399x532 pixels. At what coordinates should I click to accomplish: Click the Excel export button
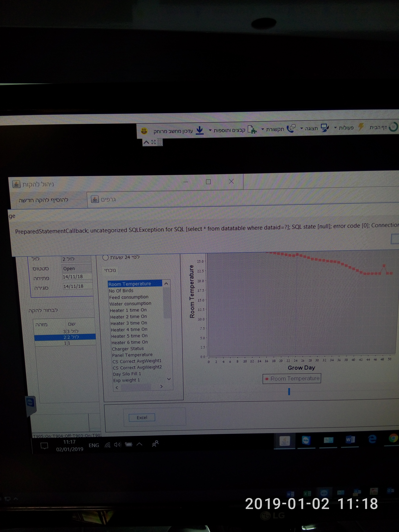(142, 418)
